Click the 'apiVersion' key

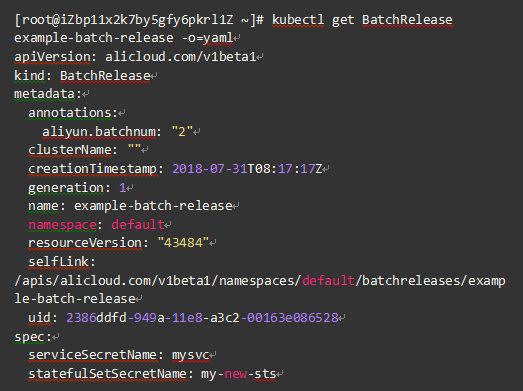[x=52, y=57]
